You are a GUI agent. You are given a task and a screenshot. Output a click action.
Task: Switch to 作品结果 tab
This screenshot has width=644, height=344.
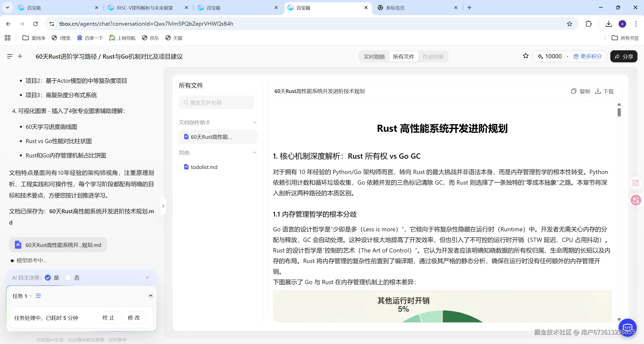point(433,57)
